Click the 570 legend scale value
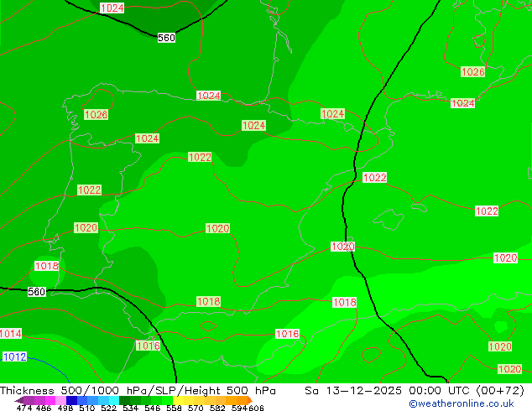The width and height of the screenshot is (532, 411). [x=196, y=408]
